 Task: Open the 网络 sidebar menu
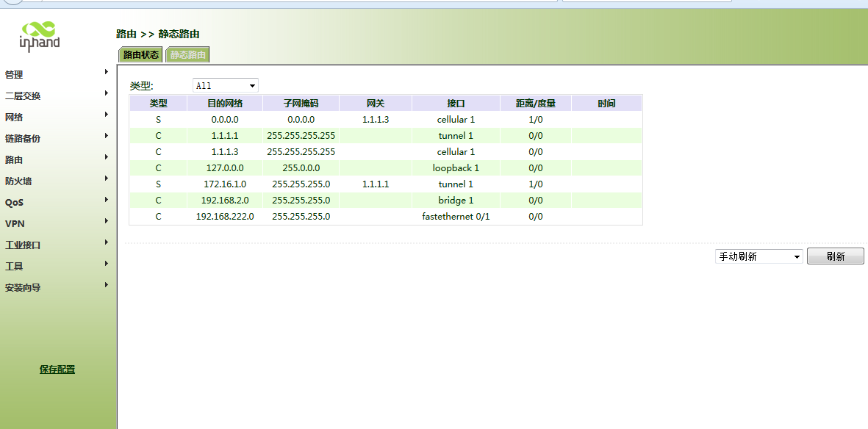(14, 118)
